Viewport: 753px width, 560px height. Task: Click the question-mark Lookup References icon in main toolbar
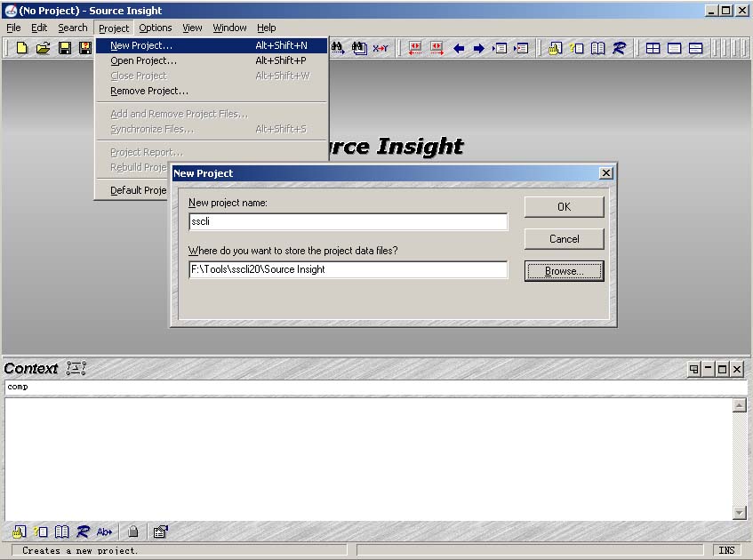pos(576,48)
